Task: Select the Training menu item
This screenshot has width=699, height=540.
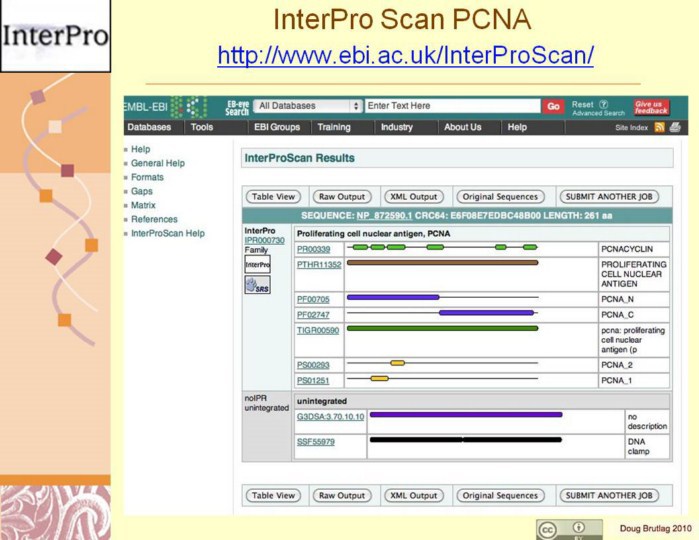Action: point(334,128)
